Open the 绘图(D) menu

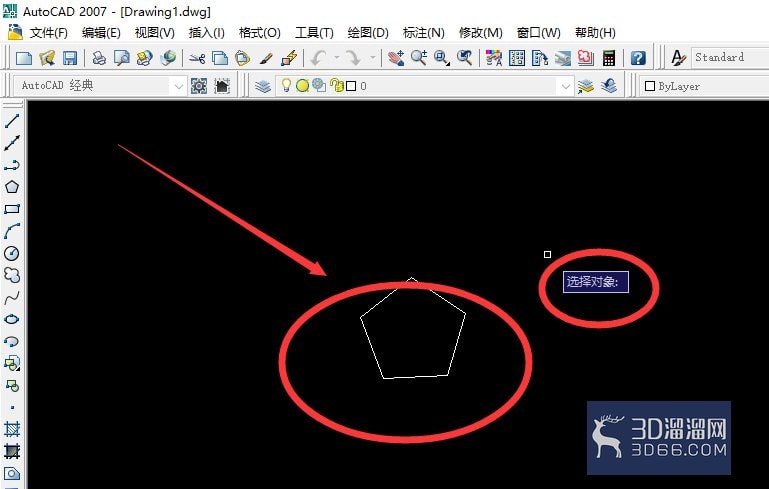tap(368, 33)
